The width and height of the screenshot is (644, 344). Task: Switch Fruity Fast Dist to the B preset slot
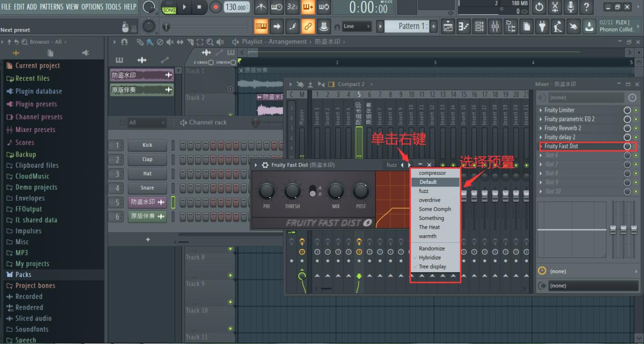tap(320, 194)
